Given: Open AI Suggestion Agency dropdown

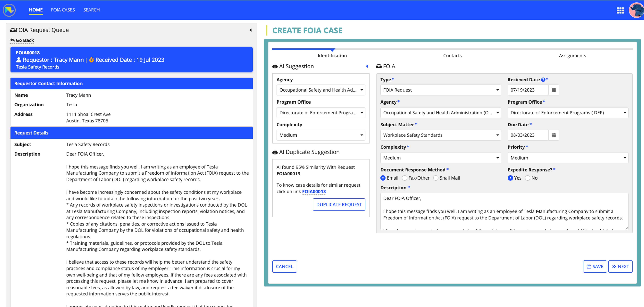Looking at the screenshot, I should point(321,90).
